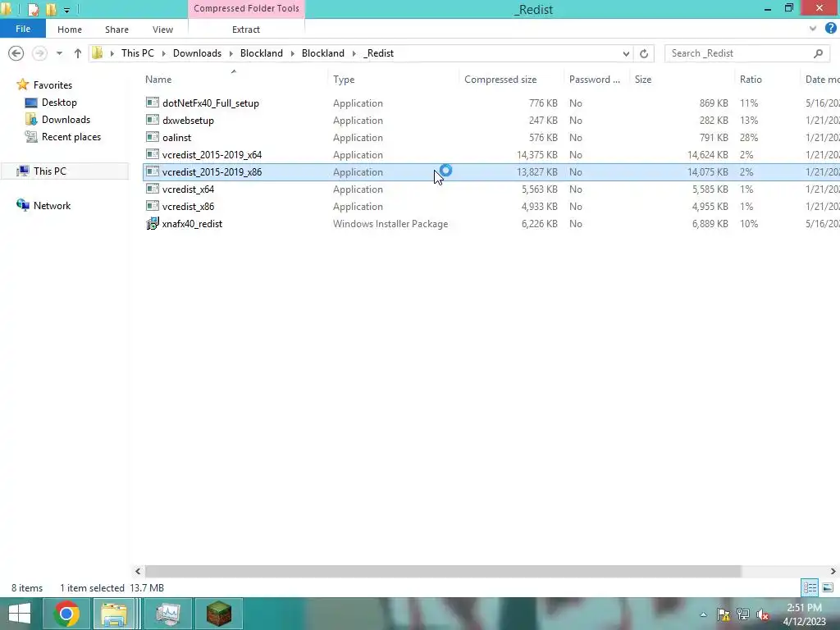Open the system monitor taskbar icon
The height and width of the screenshot is (630, 840).
[x=168, y=614]
